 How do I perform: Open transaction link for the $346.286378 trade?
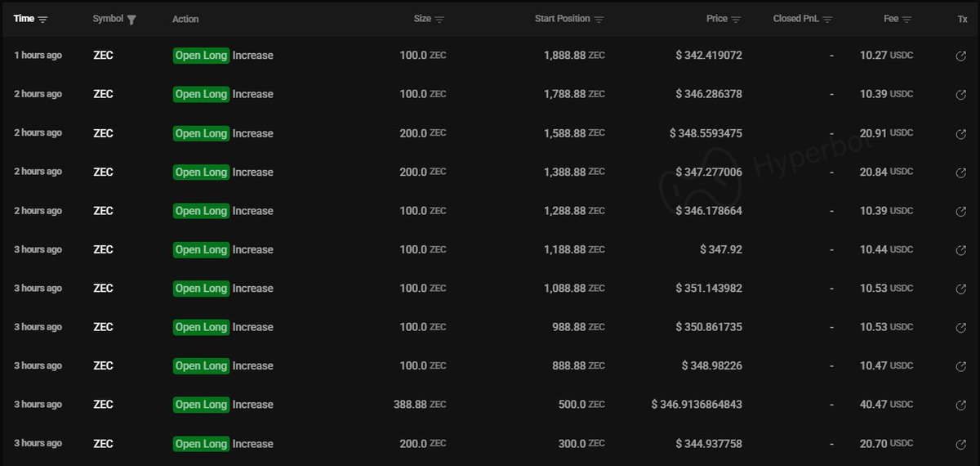tap(961, 95)
